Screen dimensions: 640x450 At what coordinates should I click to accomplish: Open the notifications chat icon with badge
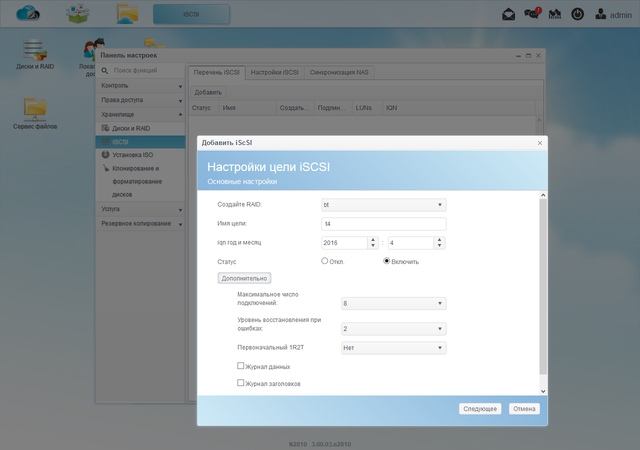point(532,14)
